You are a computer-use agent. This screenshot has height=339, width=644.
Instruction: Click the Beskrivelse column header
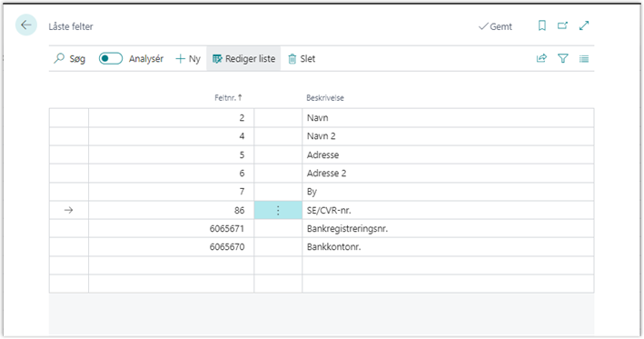point(325,98)
